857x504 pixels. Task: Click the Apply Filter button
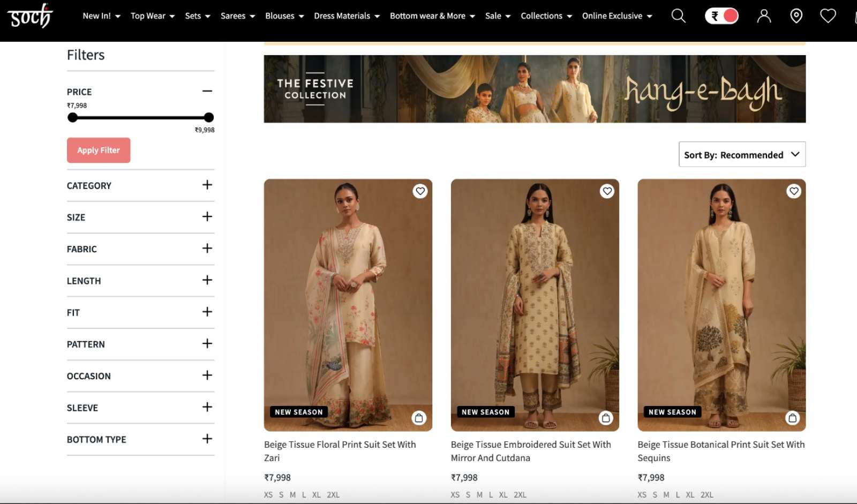(99, 151)
